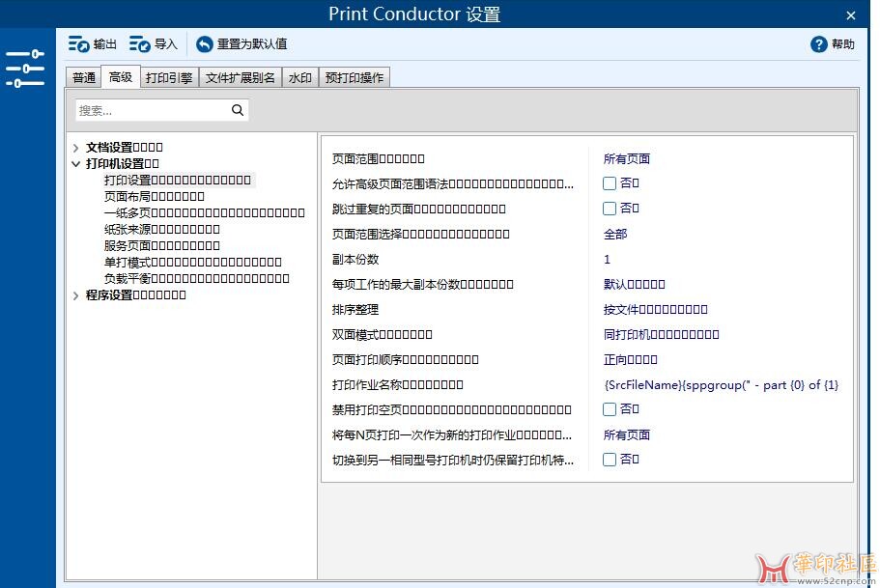The height and width of the screenshot is (588, 880).
Task: Switch to the 普通 tab
Action: 84,77
